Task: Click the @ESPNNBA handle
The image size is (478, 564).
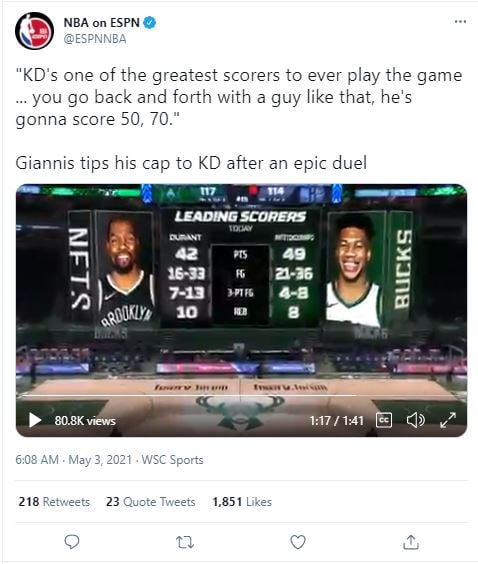Action: coord(95,38)
